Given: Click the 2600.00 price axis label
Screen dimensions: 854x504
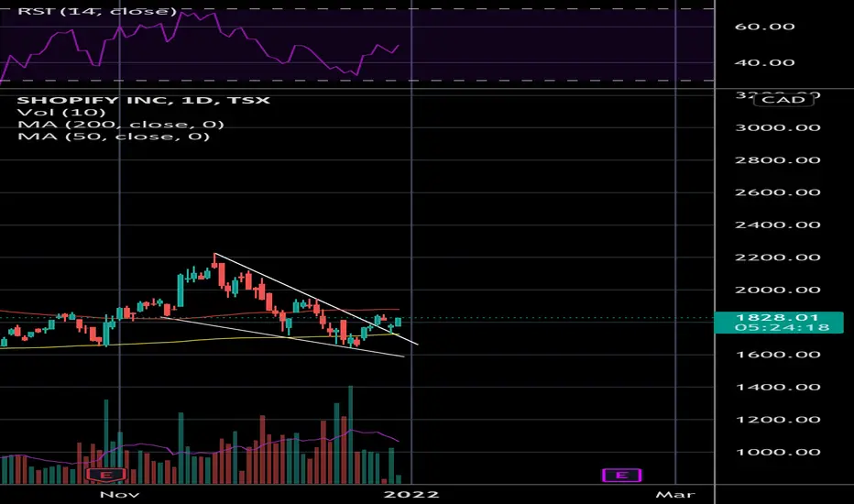Looking at the screenshot, I should pyautogui.click(x=778, y=192).
